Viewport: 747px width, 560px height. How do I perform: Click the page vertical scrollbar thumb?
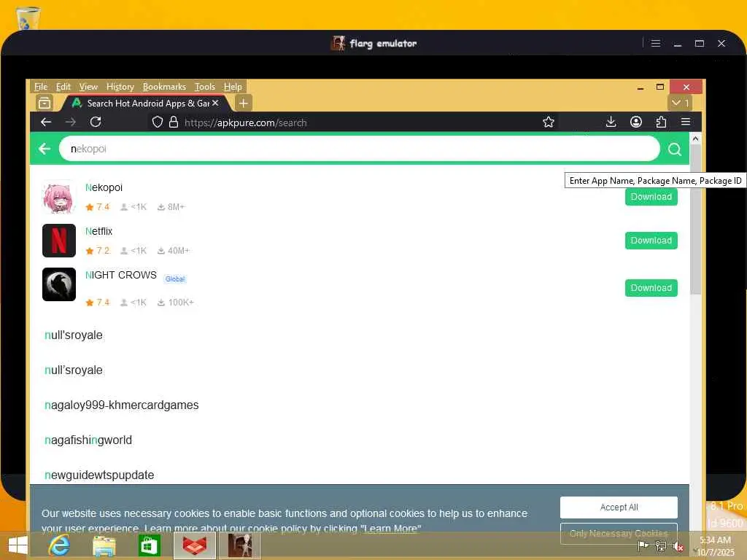click(695, 219)
